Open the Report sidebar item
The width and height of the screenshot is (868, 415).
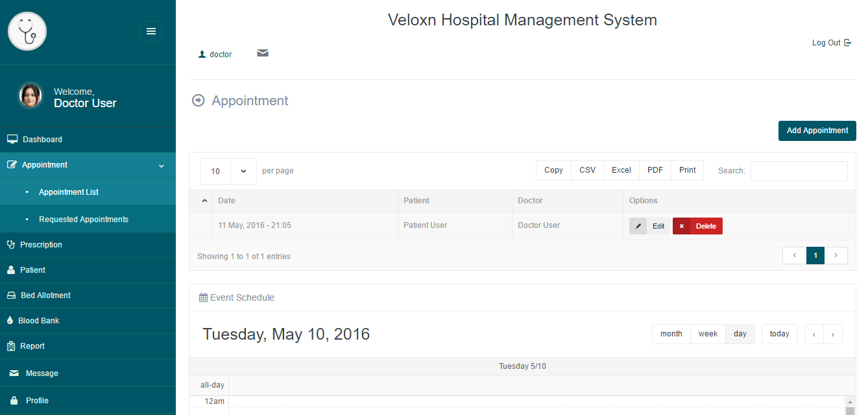(32, 346)
